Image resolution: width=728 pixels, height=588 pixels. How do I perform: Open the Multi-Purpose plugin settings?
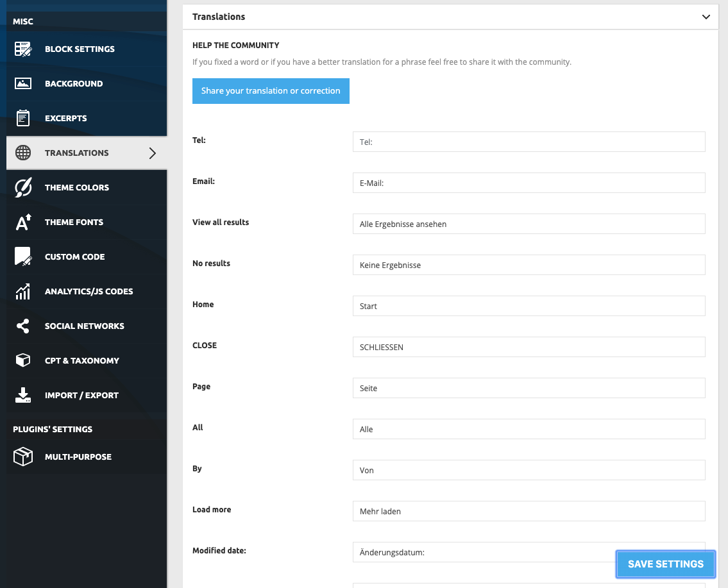click(x=78, y=457)
